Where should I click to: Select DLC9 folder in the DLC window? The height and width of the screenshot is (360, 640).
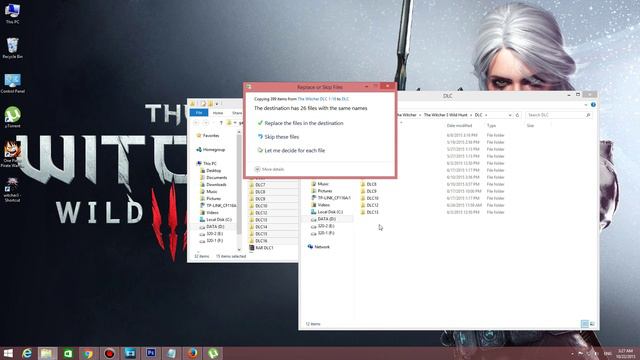369,191
